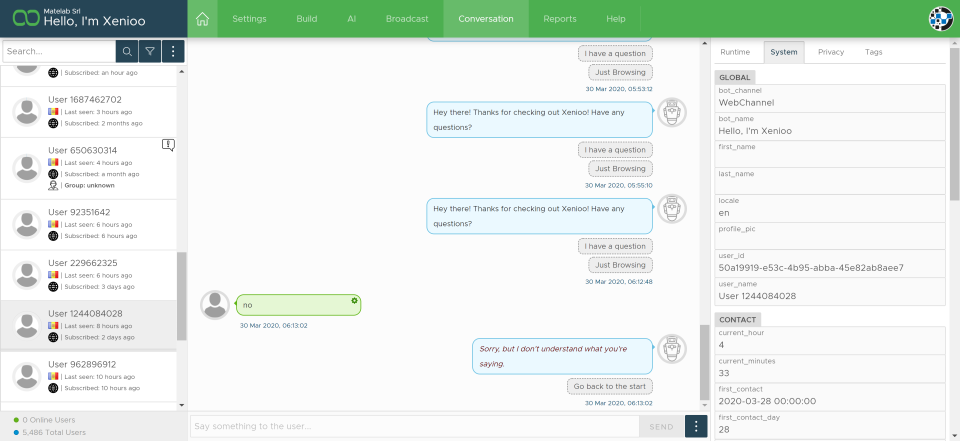
Task: Click the first_name field
Action: pyautogui.click(x=830, y=154)
